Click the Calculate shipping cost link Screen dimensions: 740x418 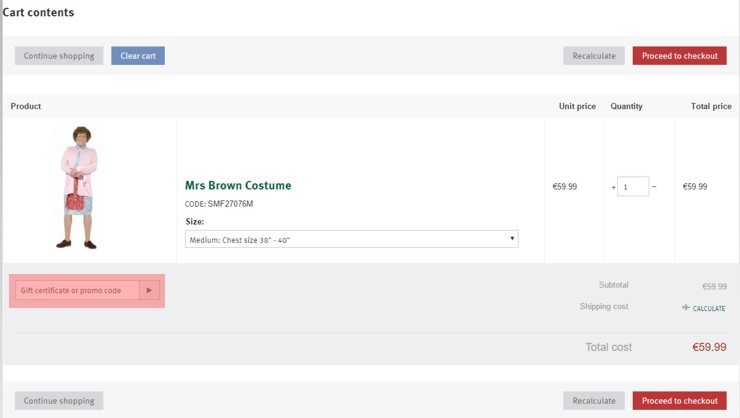709,309
